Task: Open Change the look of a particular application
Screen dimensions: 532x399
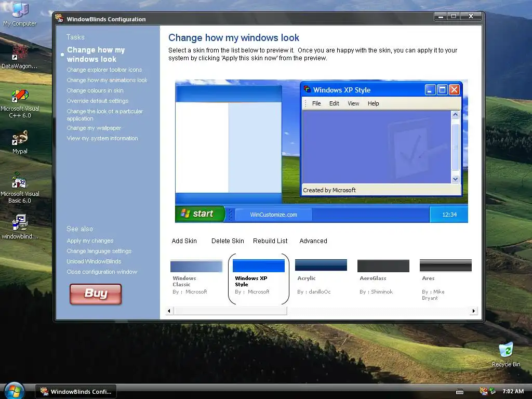Action: [x=104, y=115]
